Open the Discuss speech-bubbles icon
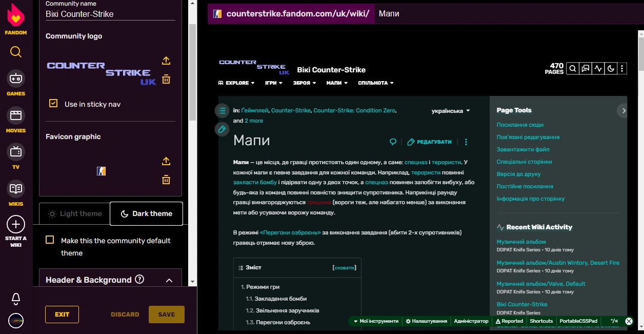 tap(585, 68)
